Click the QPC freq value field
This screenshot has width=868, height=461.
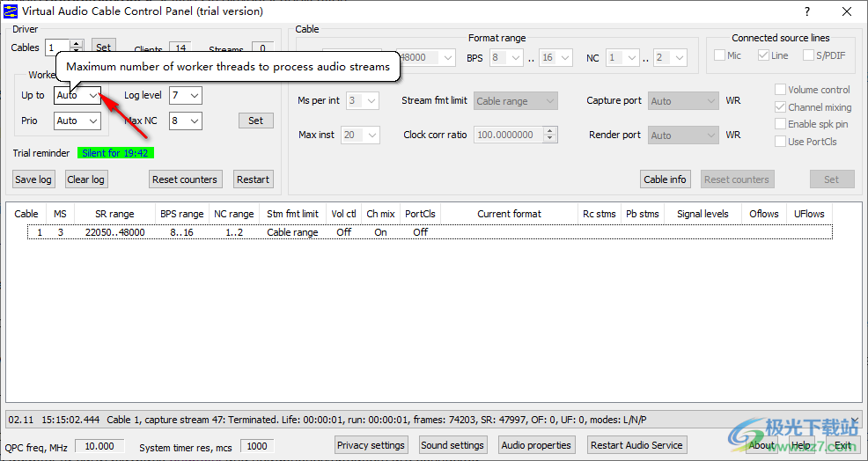pyautogui.click(x=99, y=446)
